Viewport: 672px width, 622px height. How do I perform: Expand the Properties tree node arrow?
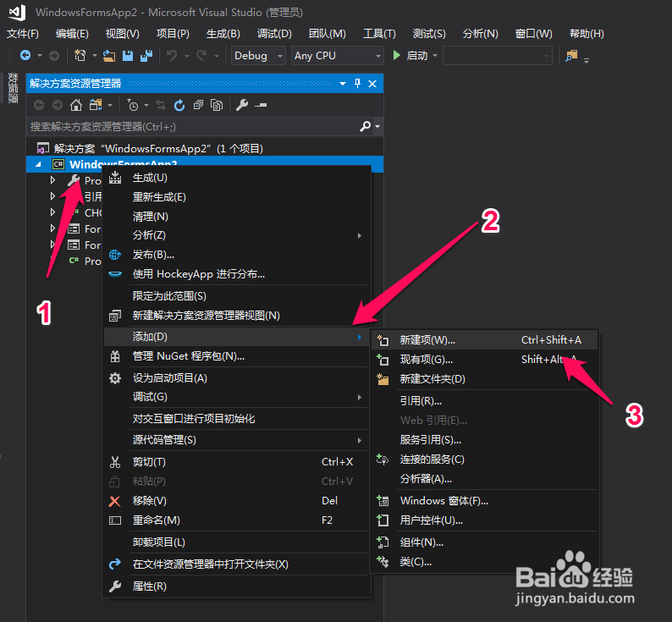coord(52,180)
